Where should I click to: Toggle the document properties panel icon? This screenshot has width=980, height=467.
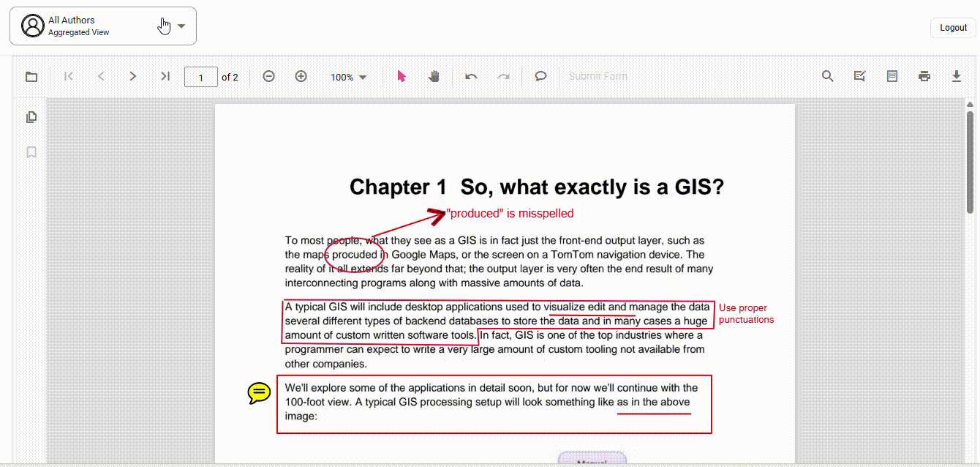click(x=892, y=76)
